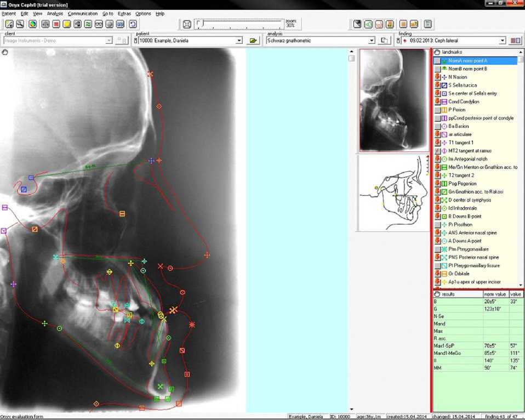Image resolution: width=525 pixels, height=420 pixels.
Task: Open the disabled client dropdown
Action: (x=109, y=41)
